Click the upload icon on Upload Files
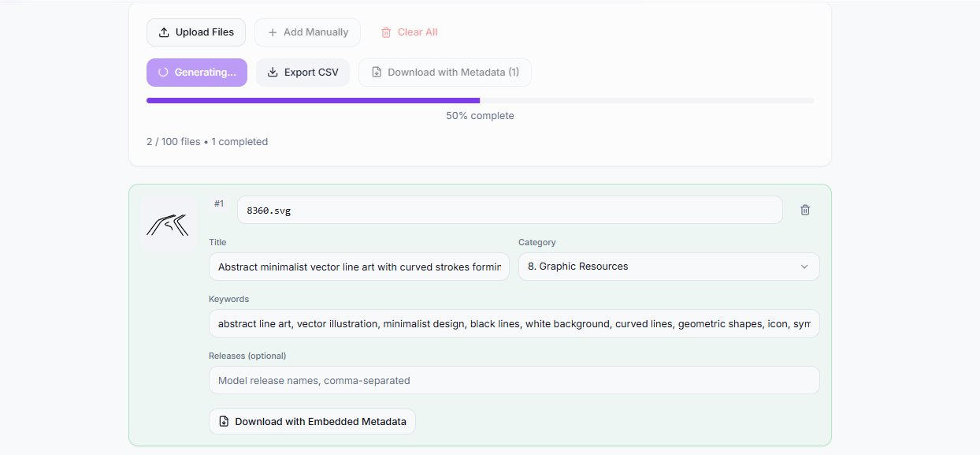The height and width of the screenshot is (455, 980). click(x=164, y=32)
